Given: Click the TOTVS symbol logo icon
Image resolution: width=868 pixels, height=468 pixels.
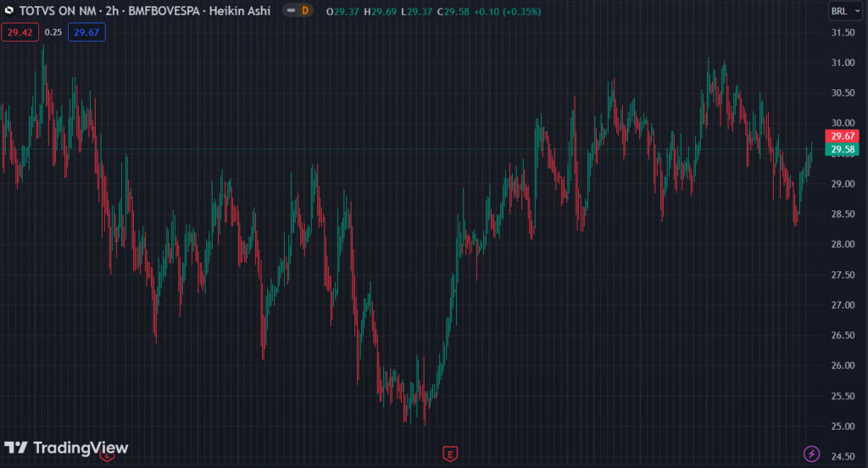Looking at the screenshot, I should coord(8,10).
